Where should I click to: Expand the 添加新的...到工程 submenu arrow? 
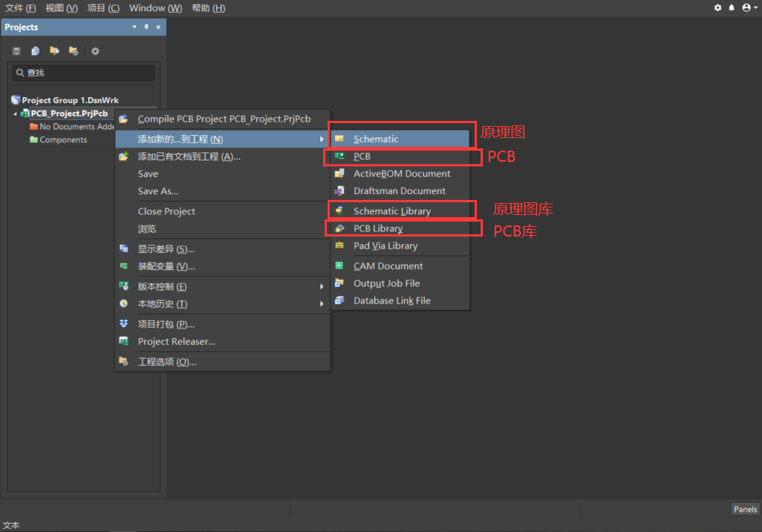[322, 140]
